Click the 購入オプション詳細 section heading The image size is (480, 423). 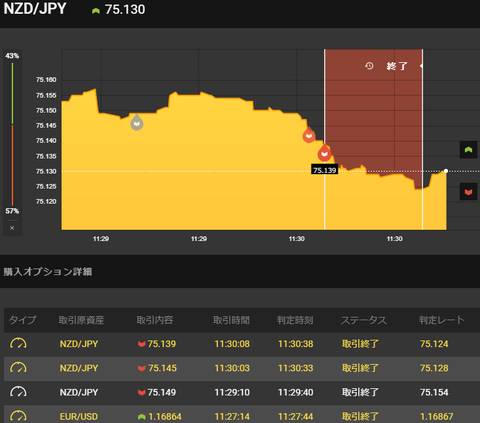coord(48,272)
